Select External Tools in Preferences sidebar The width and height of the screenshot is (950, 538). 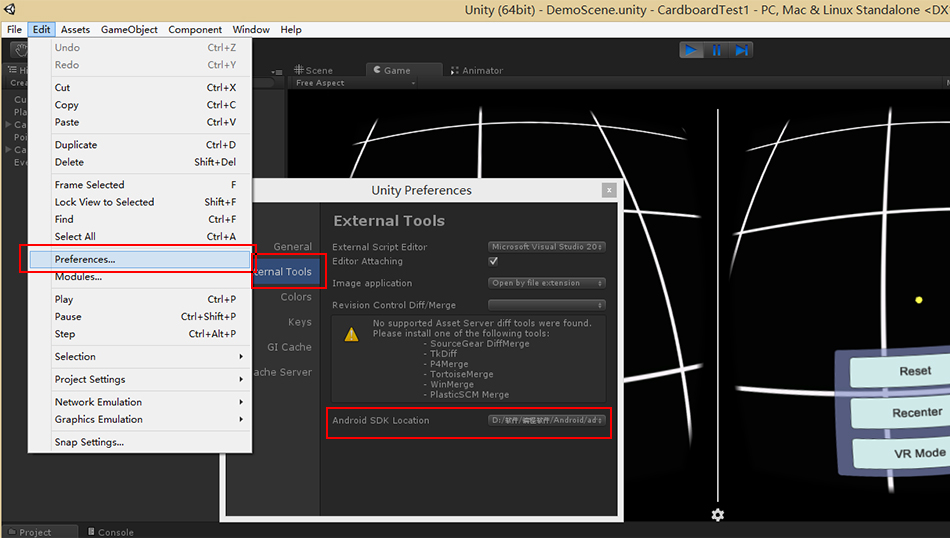(286, 271)
